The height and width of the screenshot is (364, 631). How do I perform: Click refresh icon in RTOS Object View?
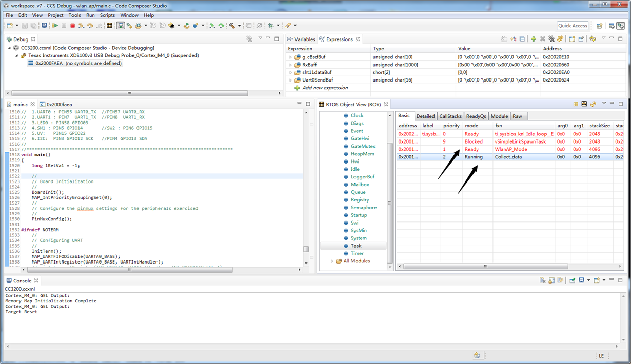coord(593,104)
